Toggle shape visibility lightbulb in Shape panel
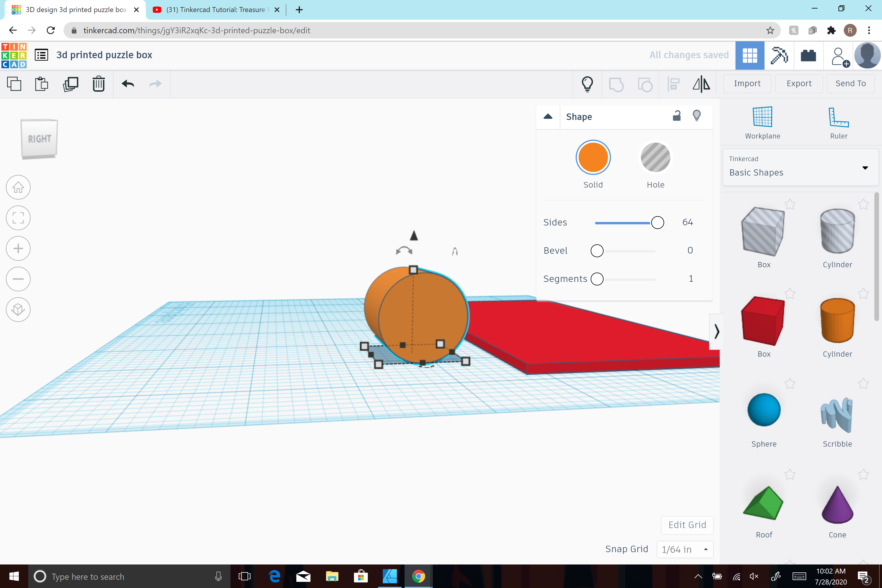Viewport: 882px width, 588px height. (x=696, y=116)
